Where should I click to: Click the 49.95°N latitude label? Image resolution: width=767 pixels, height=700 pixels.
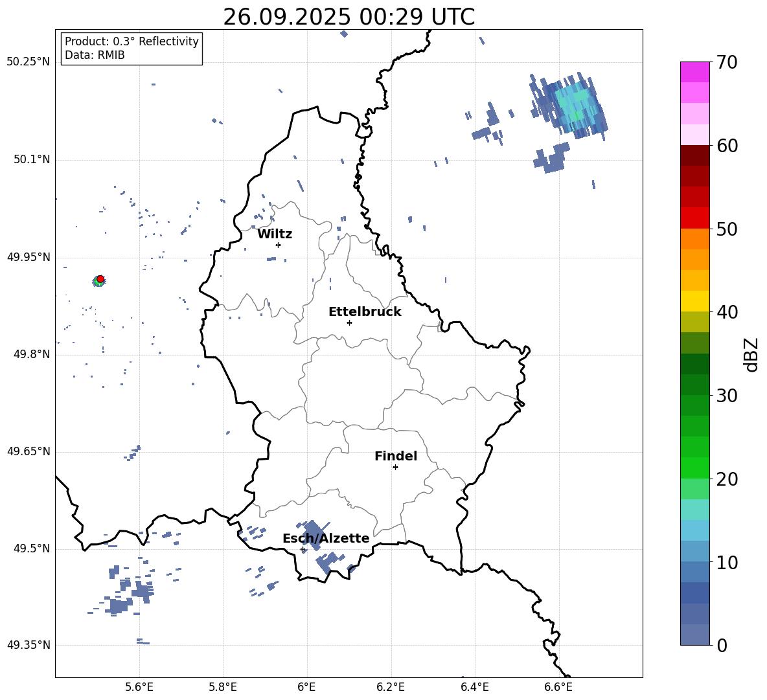28,257
